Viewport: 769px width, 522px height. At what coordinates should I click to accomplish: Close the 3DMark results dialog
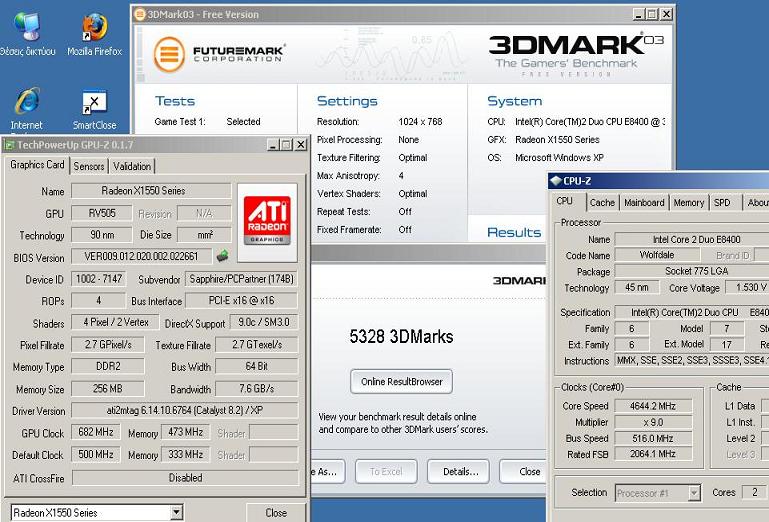pyautogui.click(x=523, y=472)
